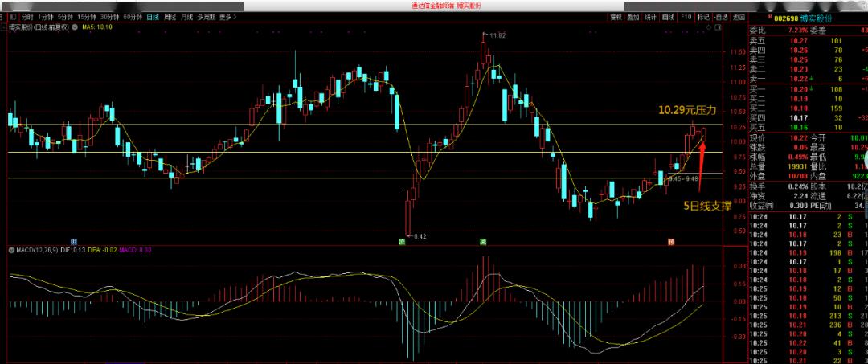Screen dimensions: 868x364
Task: Click the R marker before stock code
Action: click(769, 18)
